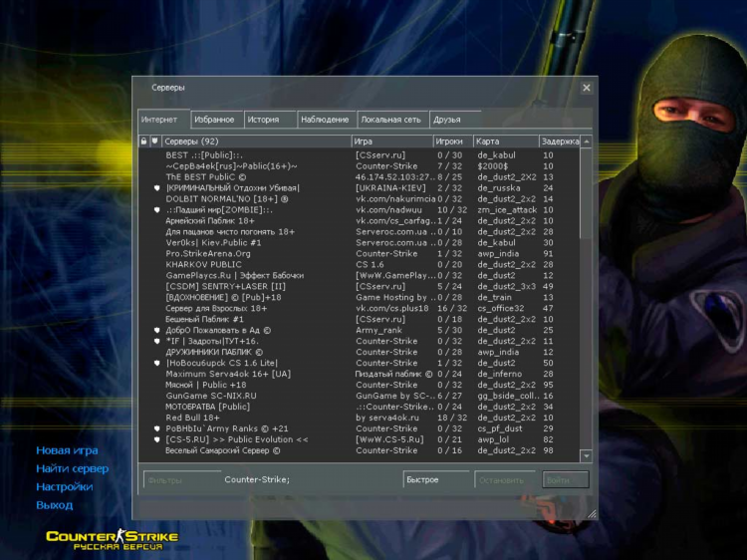Open Настройки from main menu

point(65,486)
